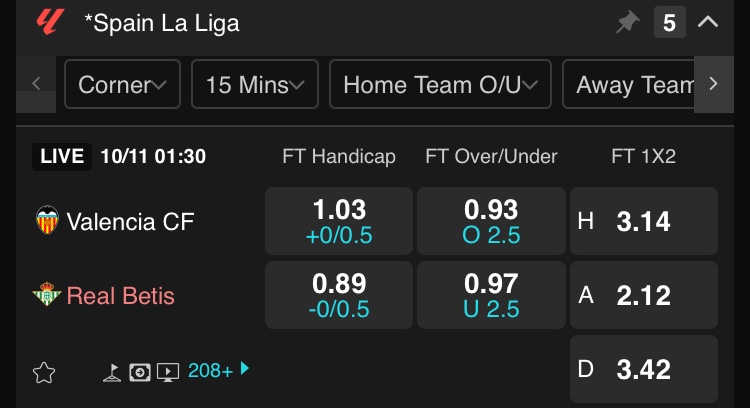Click the matches count badge showing 5
Screen dimensions: 750x408
coord(669,22)
